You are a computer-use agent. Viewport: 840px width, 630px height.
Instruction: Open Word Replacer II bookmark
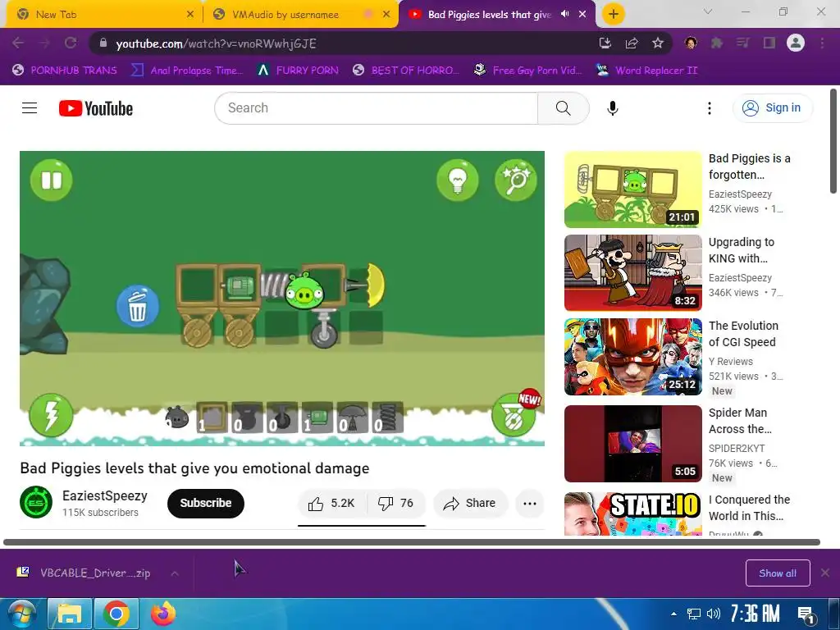coord(647,71)
